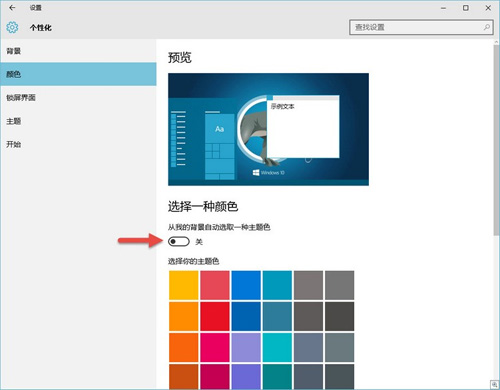Pick the gray-green swatch ending third row
The image size is (500, 390).
340,348
